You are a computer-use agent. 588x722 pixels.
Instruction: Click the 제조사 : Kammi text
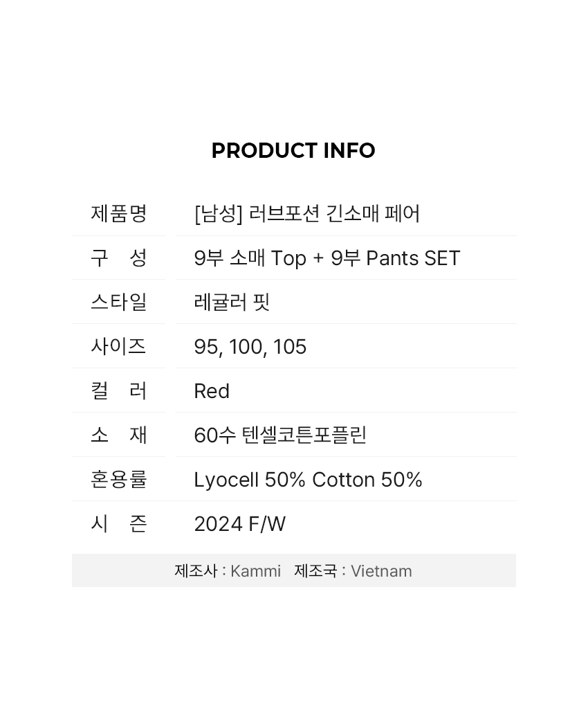pos(228,571)
